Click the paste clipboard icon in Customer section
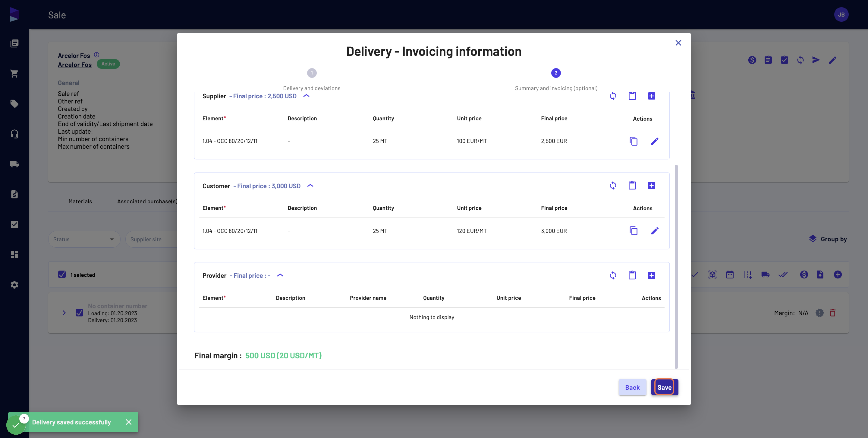 [x=632, y=186]
